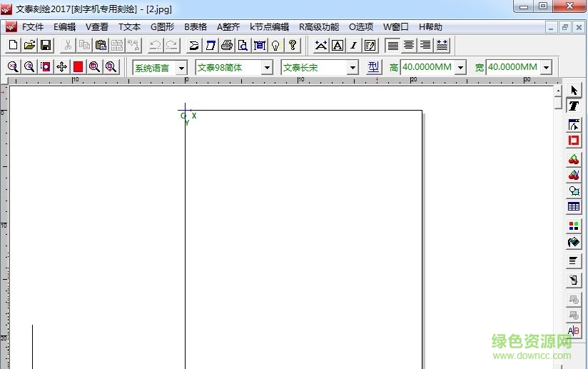The image size is (588, 369).
Task: Expand the 系统语言 language dropdown
Action: click(x=181, y=68)
